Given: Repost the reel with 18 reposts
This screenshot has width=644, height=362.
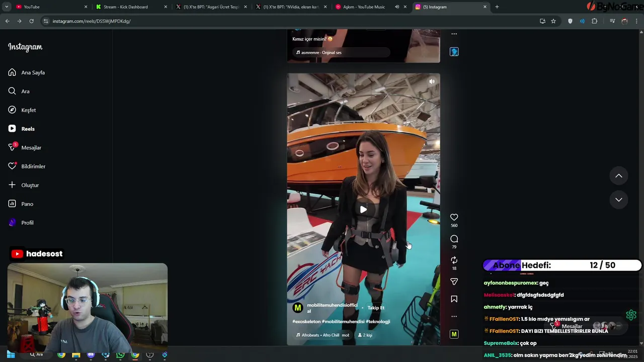Looking at the screenshot, I should pos(454,260).
